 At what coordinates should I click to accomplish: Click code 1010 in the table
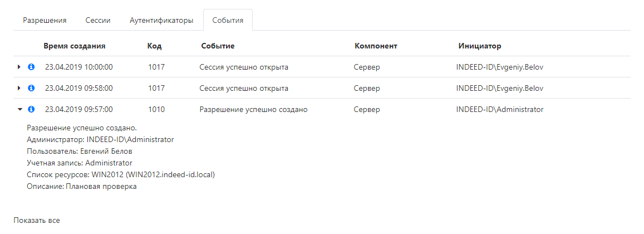coord(156,110)
